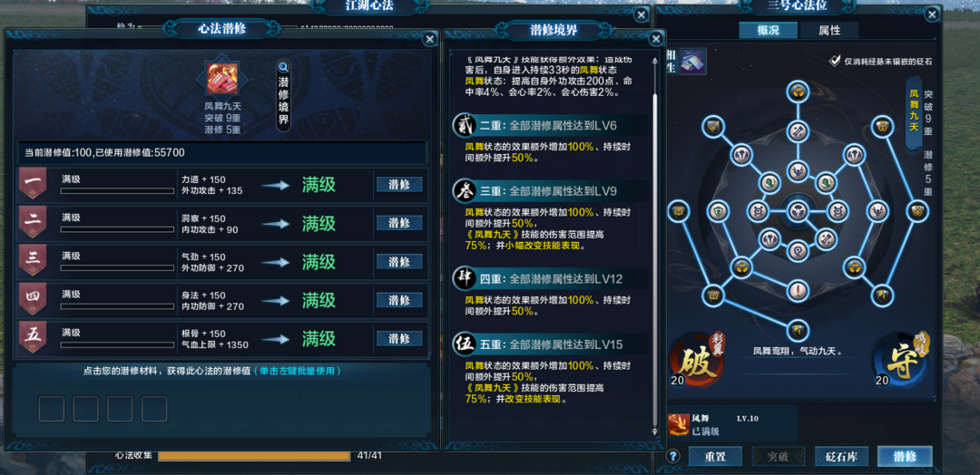Click the 凤舞 LV.10 skill icon

678,424
